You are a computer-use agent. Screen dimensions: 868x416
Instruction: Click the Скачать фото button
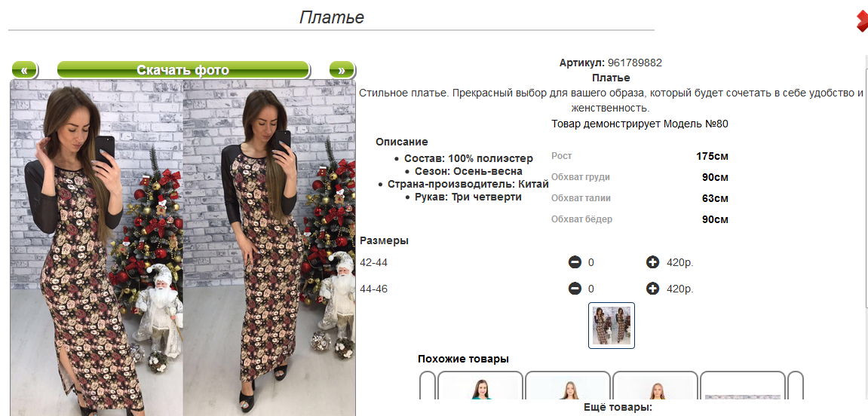pos(183,70)
